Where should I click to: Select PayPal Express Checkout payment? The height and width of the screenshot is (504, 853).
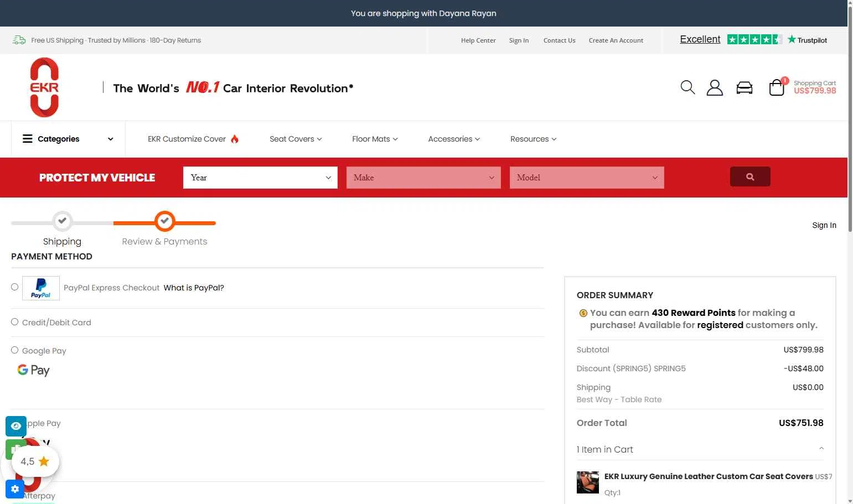point(15,287)
